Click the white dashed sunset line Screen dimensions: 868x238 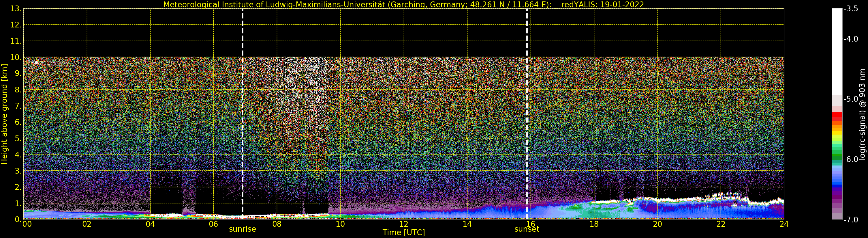pyautogui.click(x=527, y=114)
